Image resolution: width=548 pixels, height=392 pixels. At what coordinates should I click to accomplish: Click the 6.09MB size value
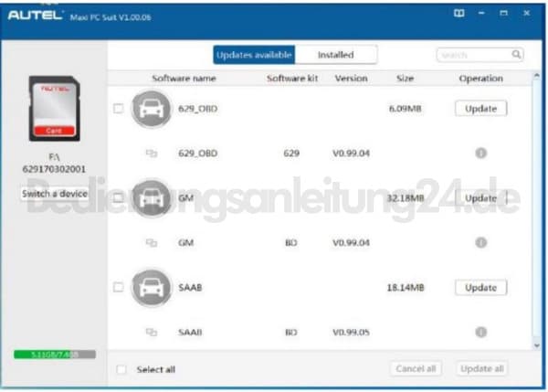coord(405,109)
